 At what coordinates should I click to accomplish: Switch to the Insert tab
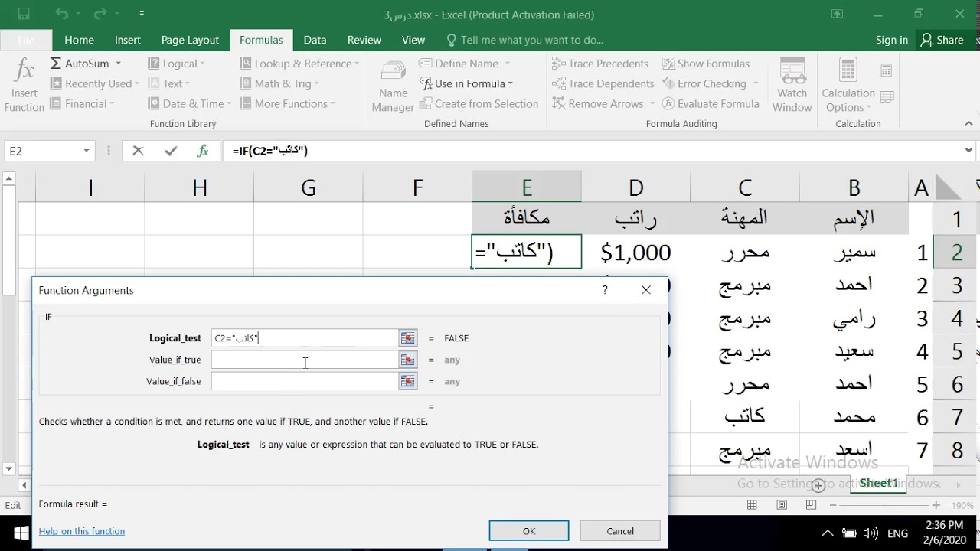(127, 40)
